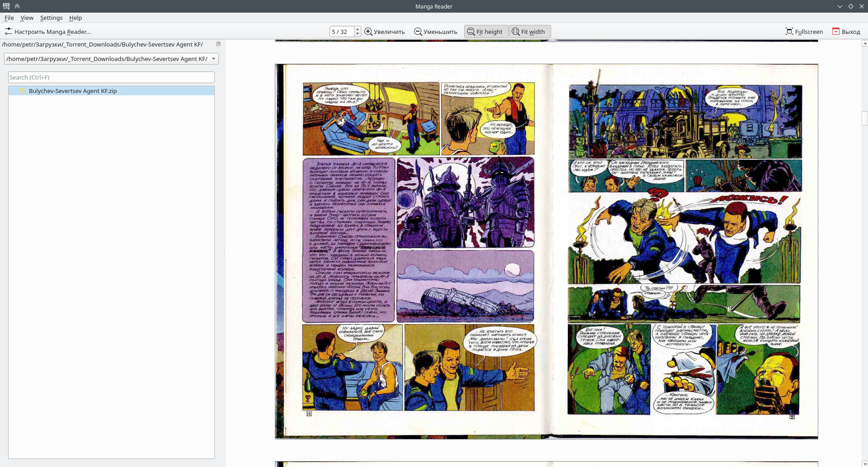Click the Manga Reader app icon in titlebar

tap(6, 6)
